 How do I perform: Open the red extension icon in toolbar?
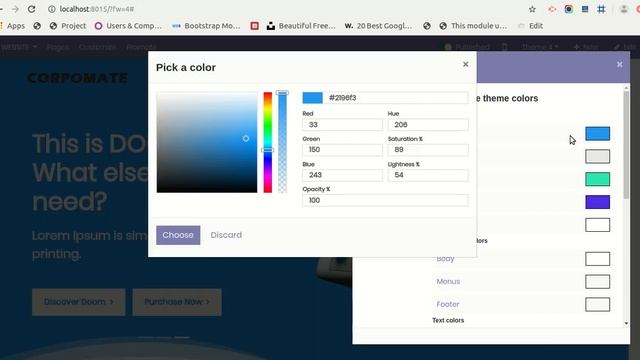pos(552,9)
